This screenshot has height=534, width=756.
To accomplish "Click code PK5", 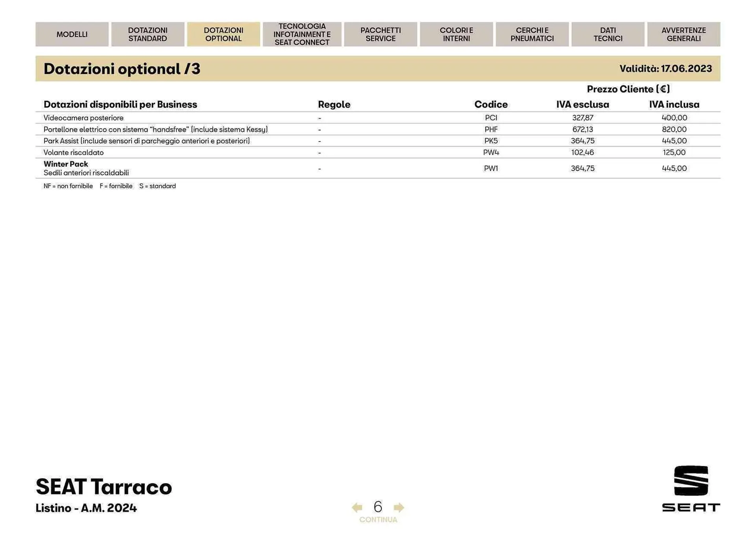I will (491, 141).
